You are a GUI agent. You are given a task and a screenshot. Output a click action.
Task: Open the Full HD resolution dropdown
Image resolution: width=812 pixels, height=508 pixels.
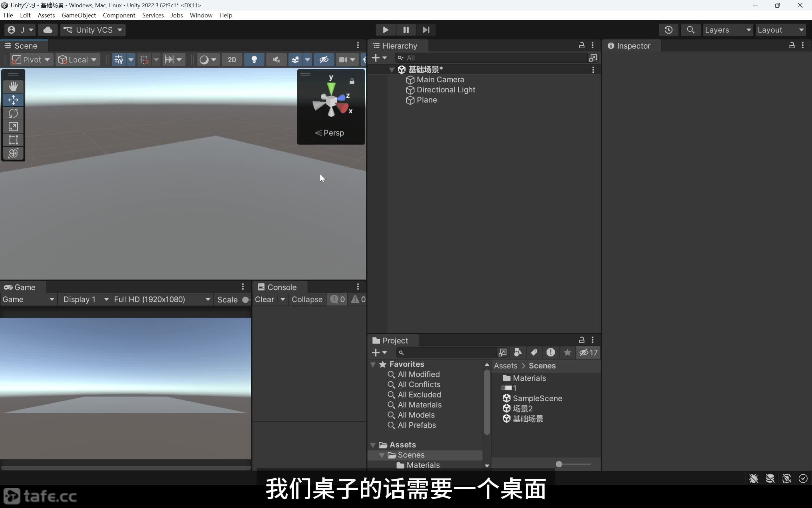click(x=162, y=299)
